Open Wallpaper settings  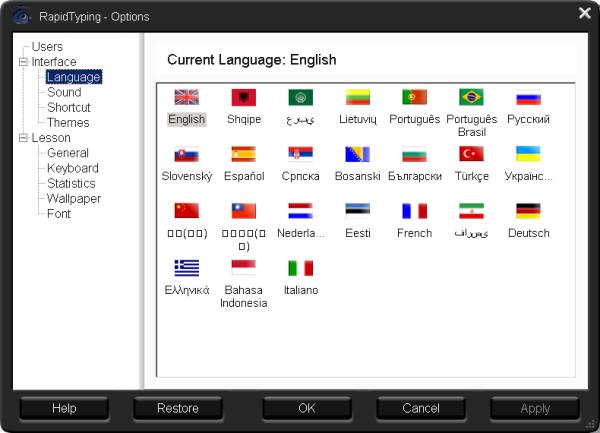(x=74, y=199)
